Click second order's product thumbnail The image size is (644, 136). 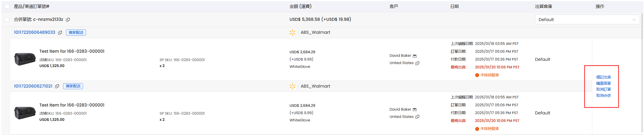[x=25, y=113]
